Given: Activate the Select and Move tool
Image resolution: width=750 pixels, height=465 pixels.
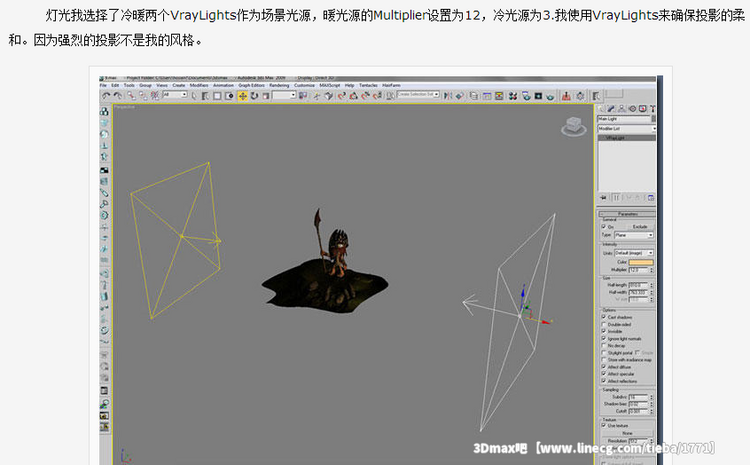Looking at the screenshot, I should (243, 96).
